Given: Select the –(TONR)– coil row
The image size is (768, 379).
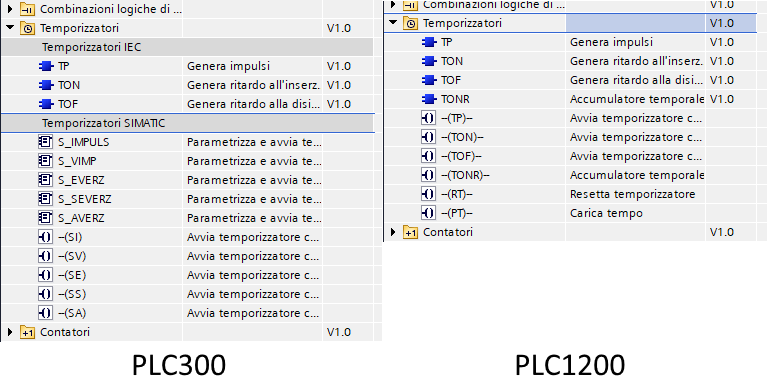Looking at the screenshot, I should 570,175.
